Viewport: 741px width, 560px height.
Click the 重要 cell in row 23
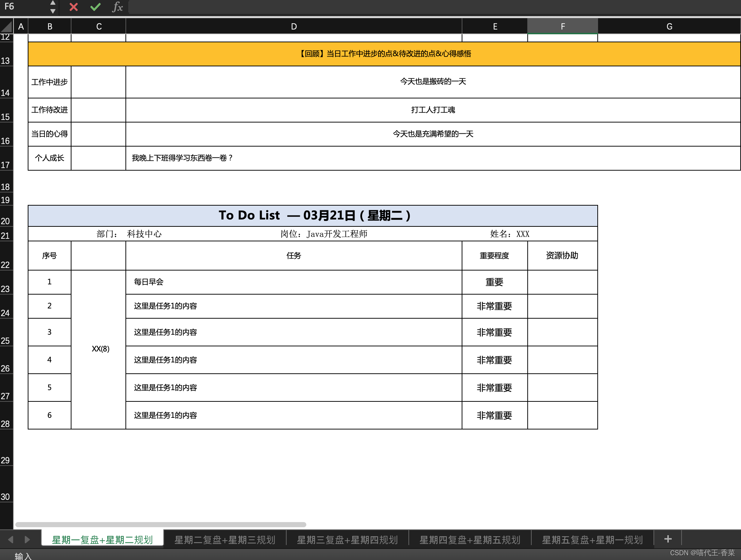point(495,282)
